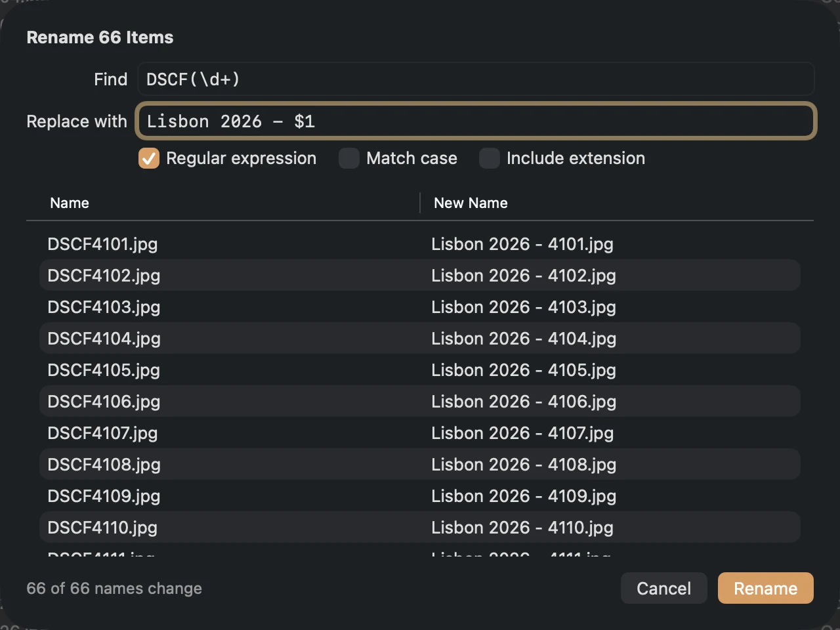Image resolution: width=840 pixels, height=630 pixels.
Task: Click new name Lisbon 2026 - 4104.jpg
Action: click(524, 339)
